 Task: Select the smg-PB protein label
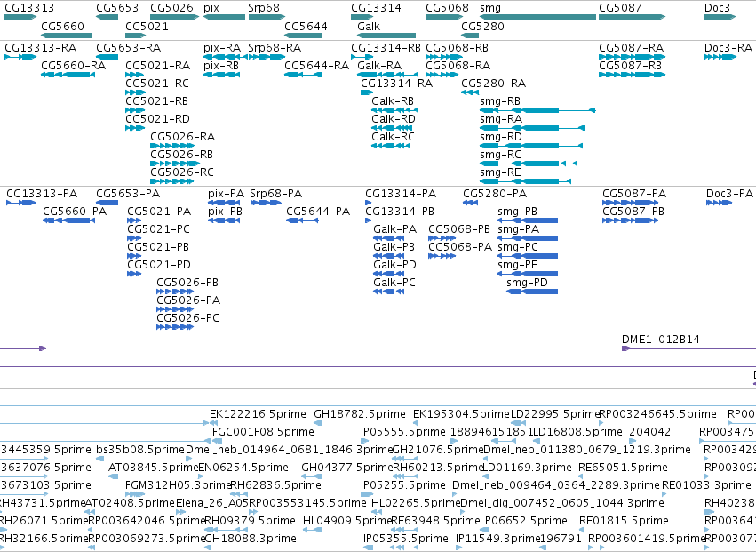pyautogui.click(x=517, y=212)
